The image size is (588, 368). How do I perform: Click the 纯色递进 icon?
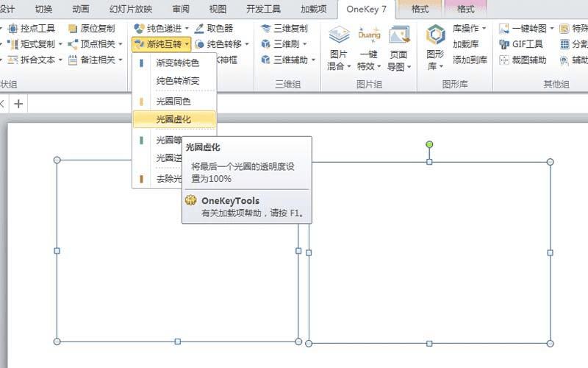click(139, 29)
